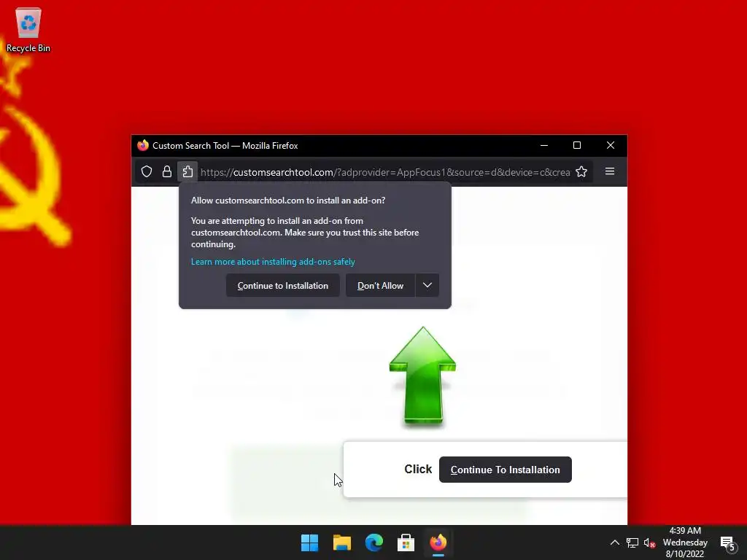
Task: Launch Microsoft Edge from the taskbar
Action: coord(374,542)
